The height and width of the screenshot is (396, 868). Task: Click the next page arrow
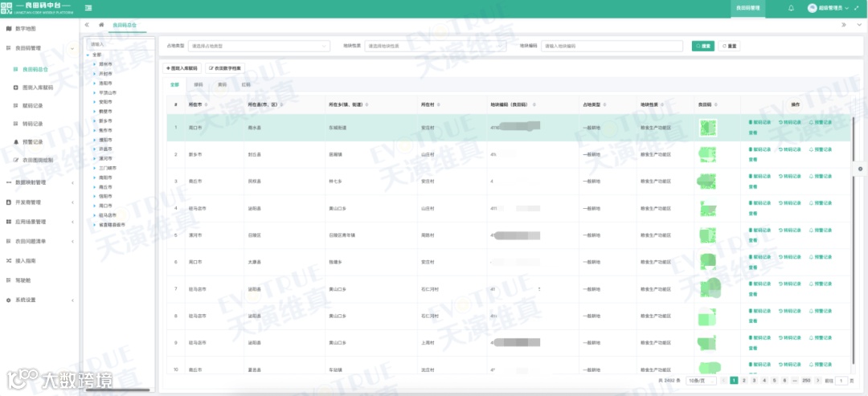(818, 381)
